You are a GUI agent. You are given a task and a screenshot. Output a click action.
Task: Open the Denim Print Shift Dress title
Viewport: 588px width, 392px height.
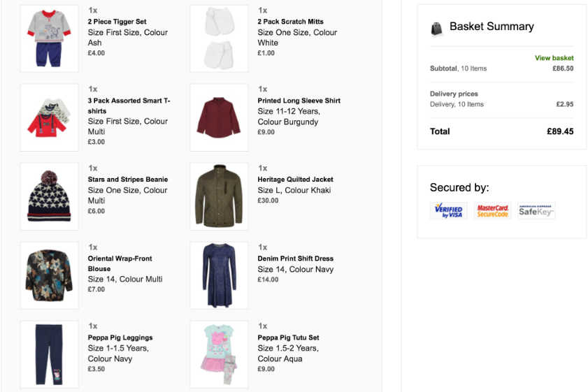click(x=295, y=259)
